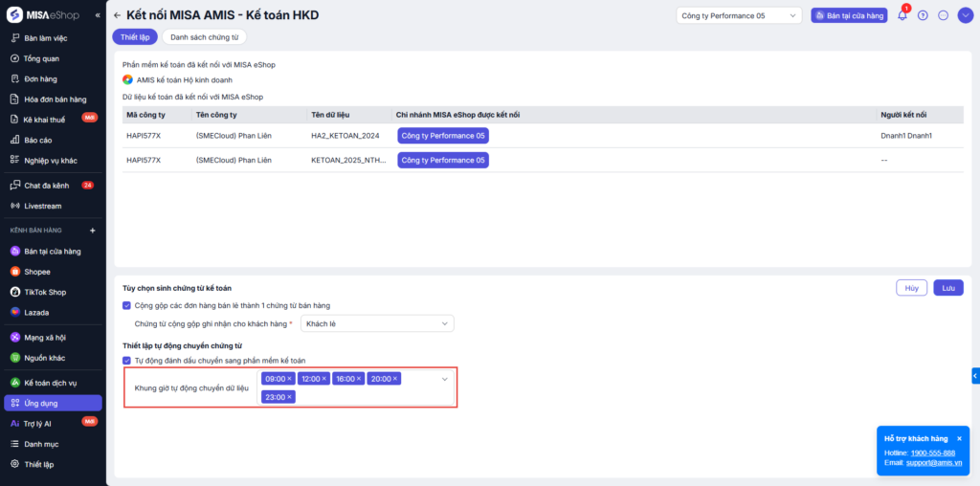This screenshot has height=486, width=980.
Task: Open the notifications bell
Action: (902, 15)
